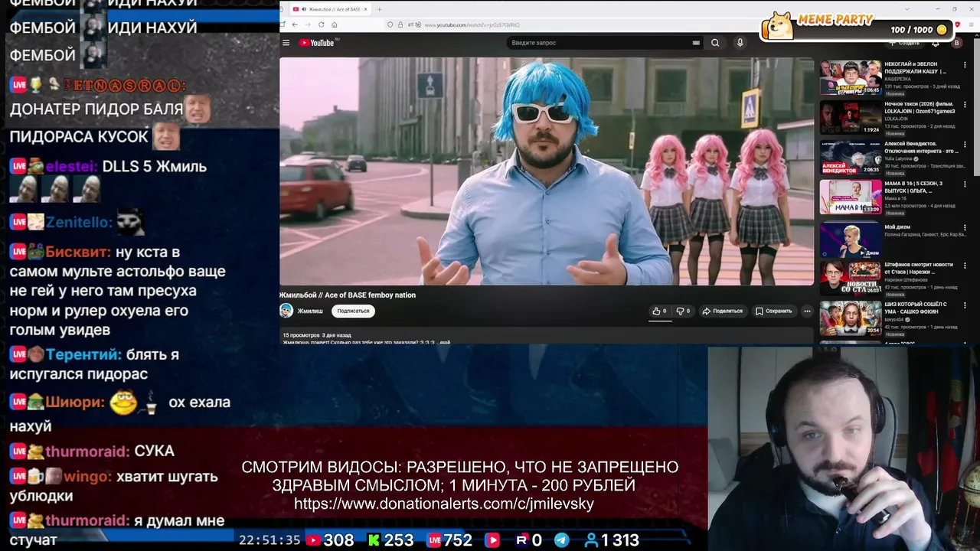This screenshot has width=980, height=551.
Task: Click 'Подписаться' subscribe button
Action: (353, 311)
